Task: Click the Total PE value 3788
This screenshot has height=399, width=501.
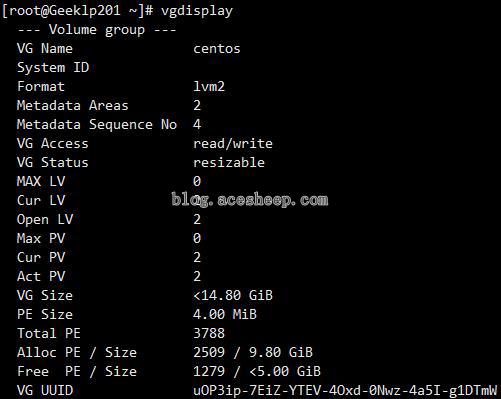Action: [x=209, y=333]
